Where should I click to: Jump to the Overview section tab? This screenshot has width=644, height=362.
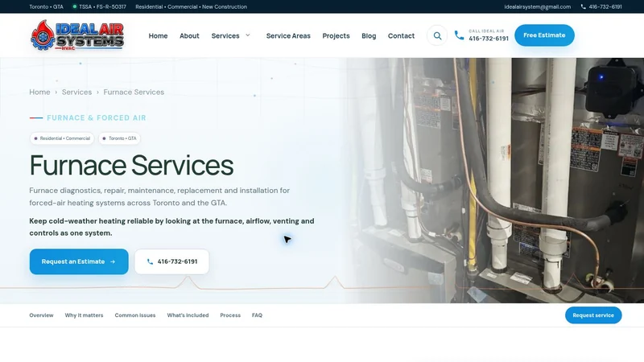41,315
